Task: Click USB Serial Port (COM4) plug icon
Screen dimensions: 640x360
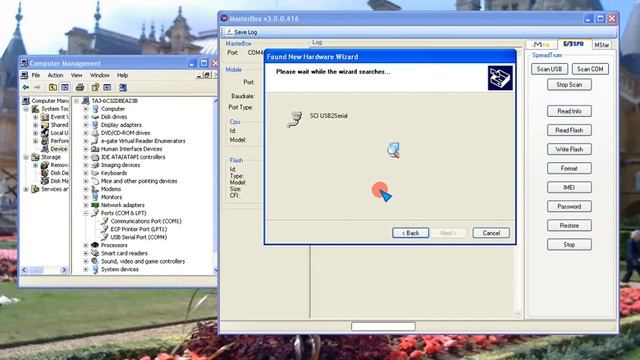Action: pos(104,237)
